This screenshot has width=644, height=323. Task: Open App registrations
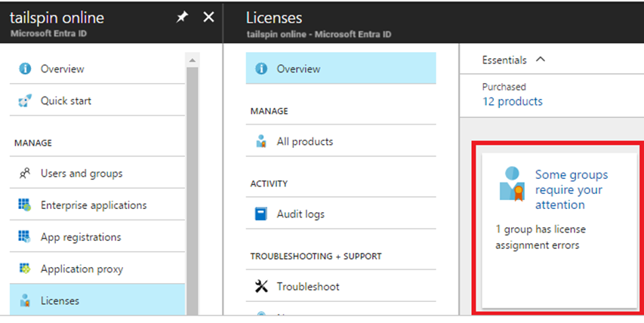(x=97, y=237)
